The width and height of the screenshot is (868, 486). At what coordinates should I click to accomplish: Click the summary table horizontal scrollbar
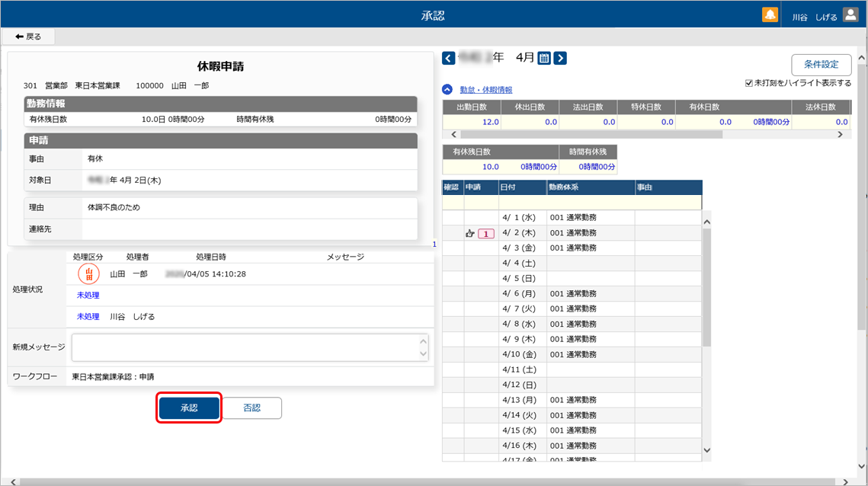tap(591, 135)
